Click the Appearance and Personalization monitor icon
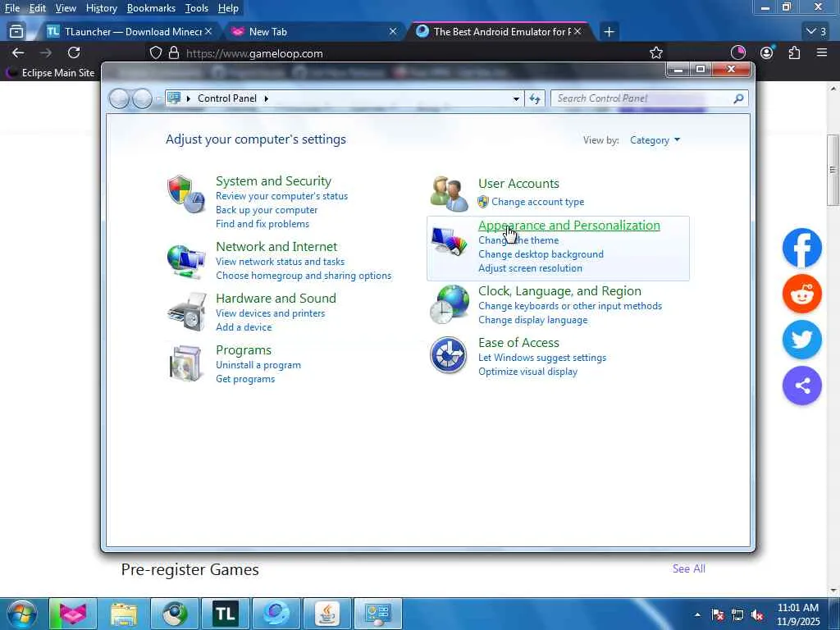Viewport: 840px width, 630px height. 449,241
